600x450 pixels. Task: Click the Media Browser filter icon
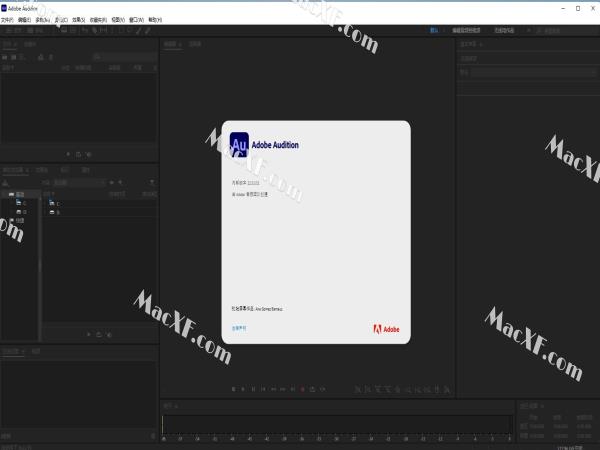tap(152, 183)
